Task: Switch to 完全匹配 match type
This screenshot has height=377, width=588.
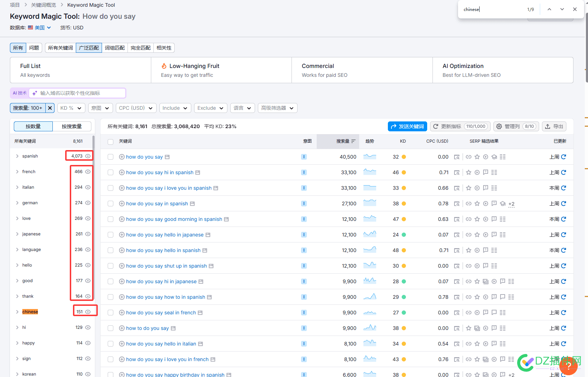Action: [141, 48]
